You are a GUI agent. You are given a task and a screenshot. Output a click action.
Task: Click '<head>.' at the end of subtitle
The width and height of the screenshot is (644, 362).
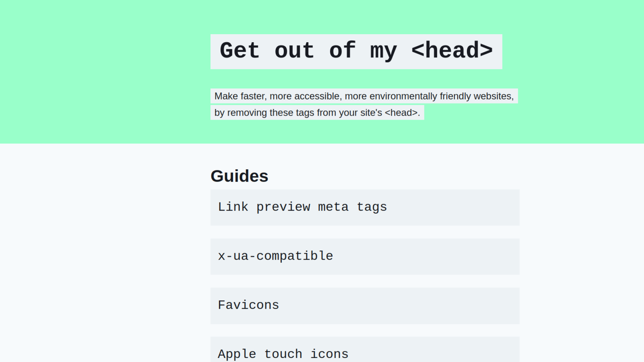point(402,113)
